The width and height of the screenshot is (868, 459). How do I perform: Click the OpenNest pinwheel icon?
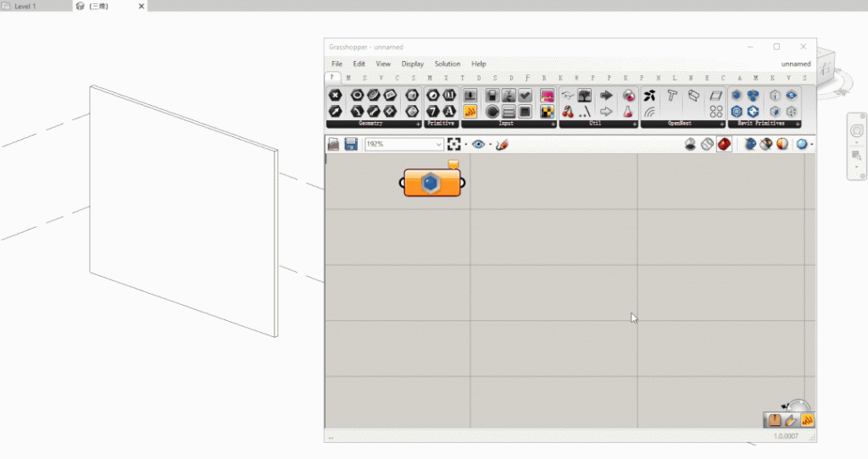pos(650,95)
